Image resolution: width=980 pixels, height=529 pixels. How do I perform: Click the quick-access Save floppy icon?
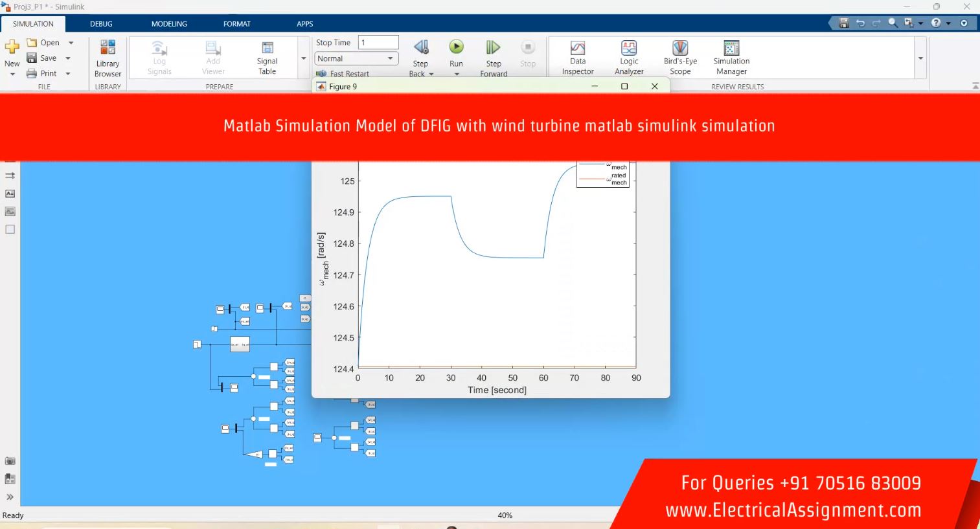[x=844, y=23]
